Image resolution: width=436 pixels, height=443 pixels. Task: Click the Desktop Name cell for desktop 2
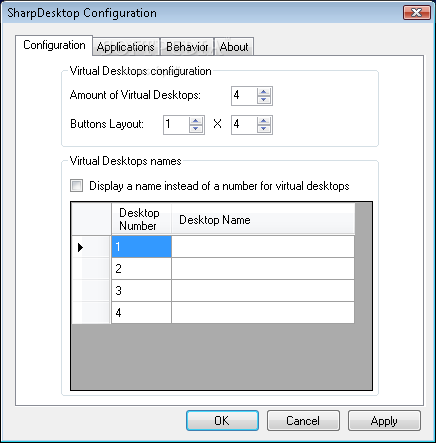coord(263,269)
